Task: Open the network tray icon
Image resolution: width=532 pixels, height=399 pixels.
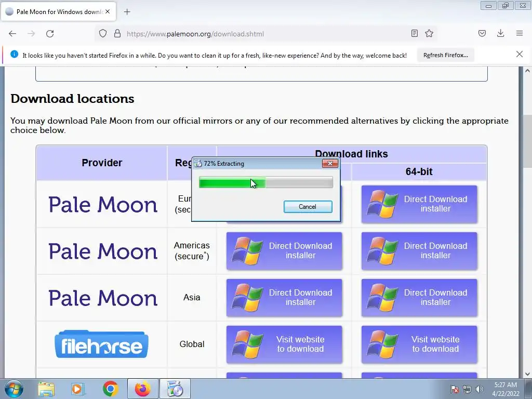Action: pos(467,389)
